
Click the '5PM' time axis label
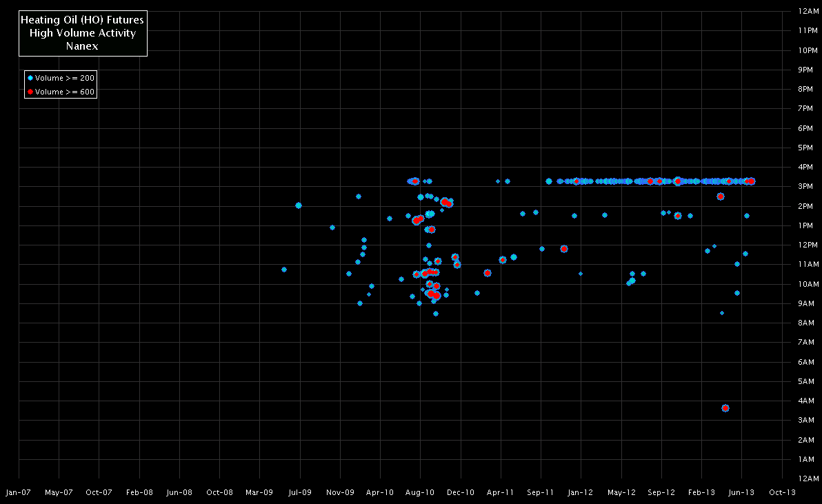coord(805,148)
